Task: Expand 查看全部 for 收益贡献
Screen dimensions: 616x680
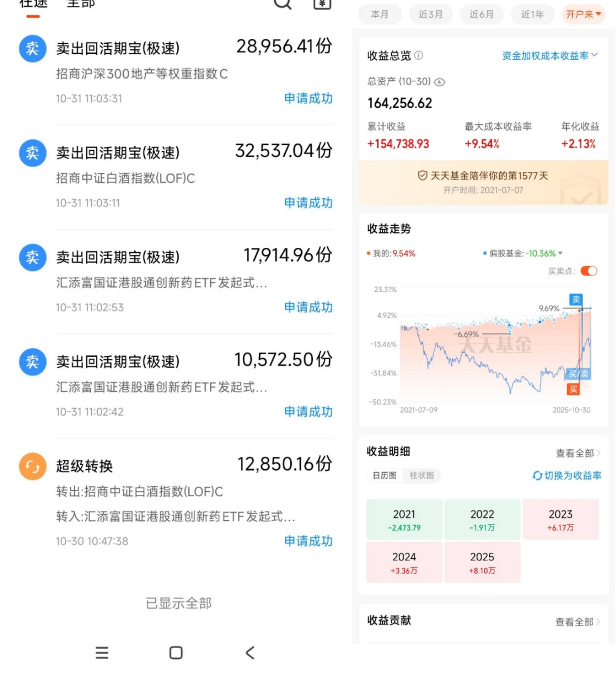Action: (578, 622)
